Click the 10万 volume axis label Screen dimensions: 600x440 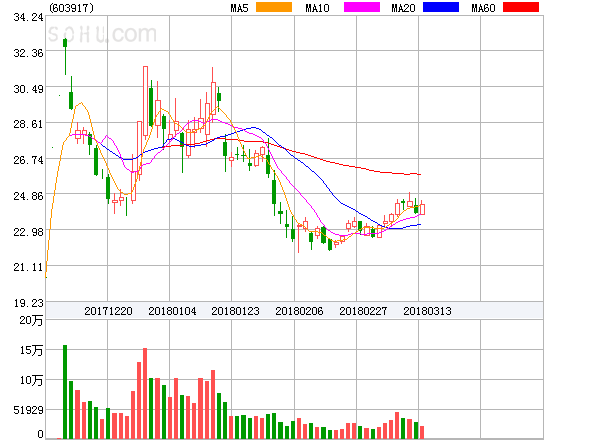[31, 380]
